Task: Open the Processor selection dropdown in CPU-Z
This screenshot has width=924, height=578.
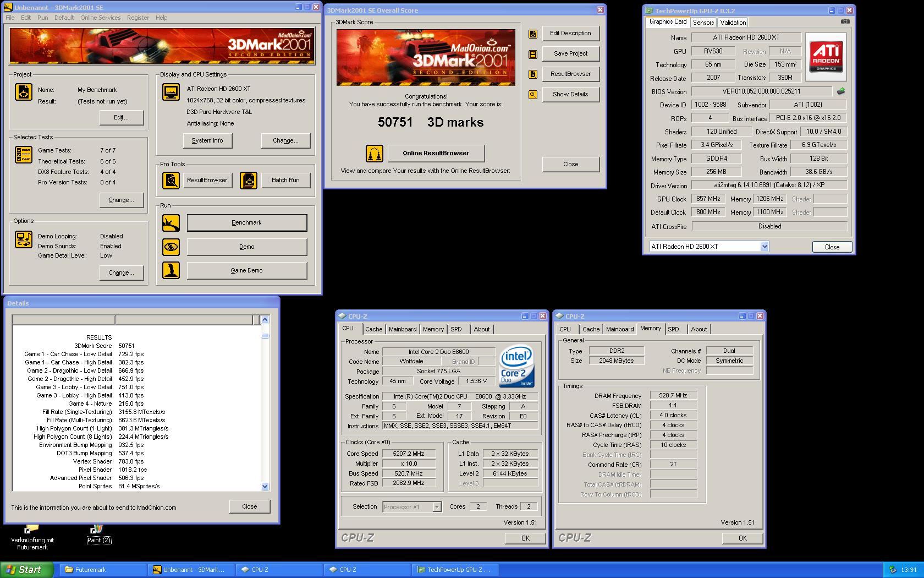Action: 437,507
